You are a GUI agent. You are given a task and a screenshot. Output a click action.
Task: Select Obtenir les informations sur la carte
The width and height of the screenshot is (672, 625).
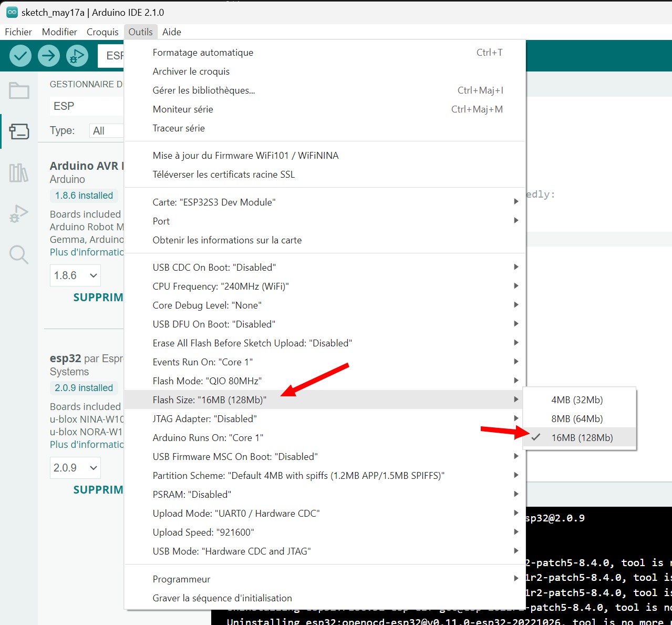[x=325, y=240]
